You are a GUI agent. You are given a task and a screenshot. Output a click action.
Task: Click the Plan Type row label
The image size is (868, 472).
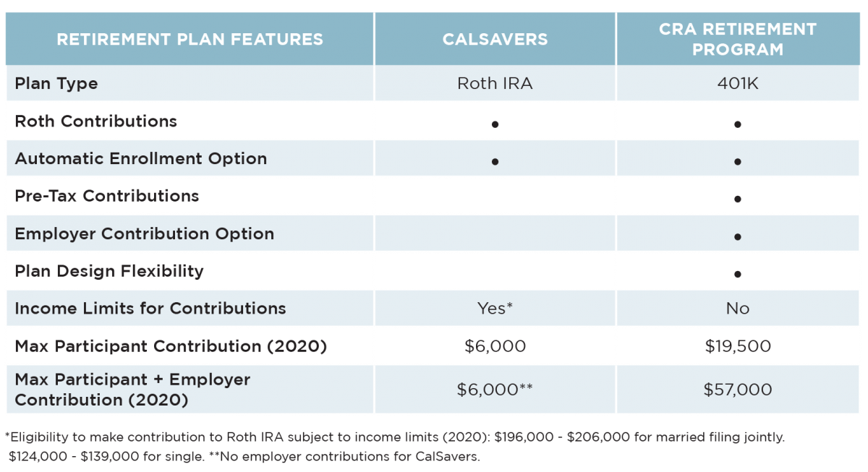[x=56, y=83]
